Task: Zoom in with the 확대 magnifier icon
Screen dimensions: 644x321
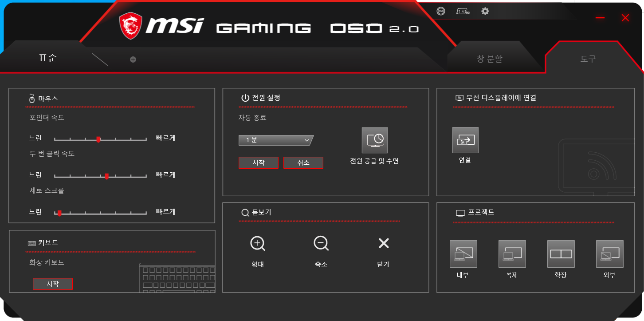Action: [258, 243]
